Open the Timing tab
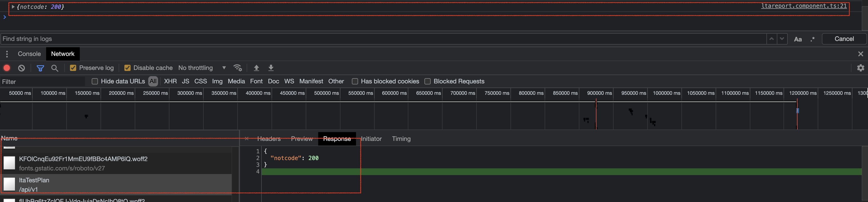 (401, 139)
